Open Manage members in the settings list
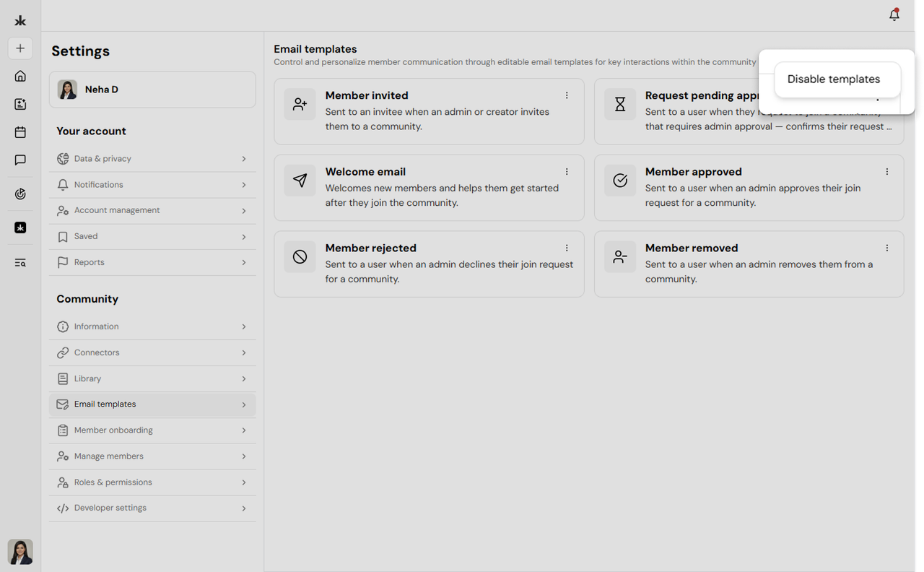The image size is (924, 572). pyautogui.click(x=152, y=456)
